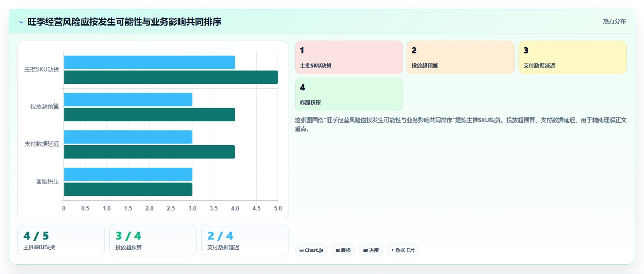This screenshot has height=274, width=644.
Task: Click rank card 1 主推SKU缺货
Action: pyautogui.click(x=349, y=57)
